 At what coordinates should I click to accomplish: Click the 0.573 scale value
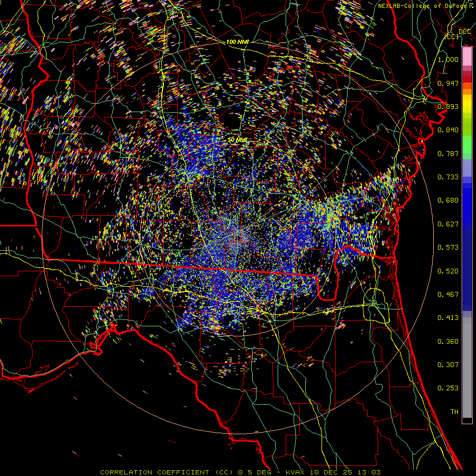coord(448,248)
